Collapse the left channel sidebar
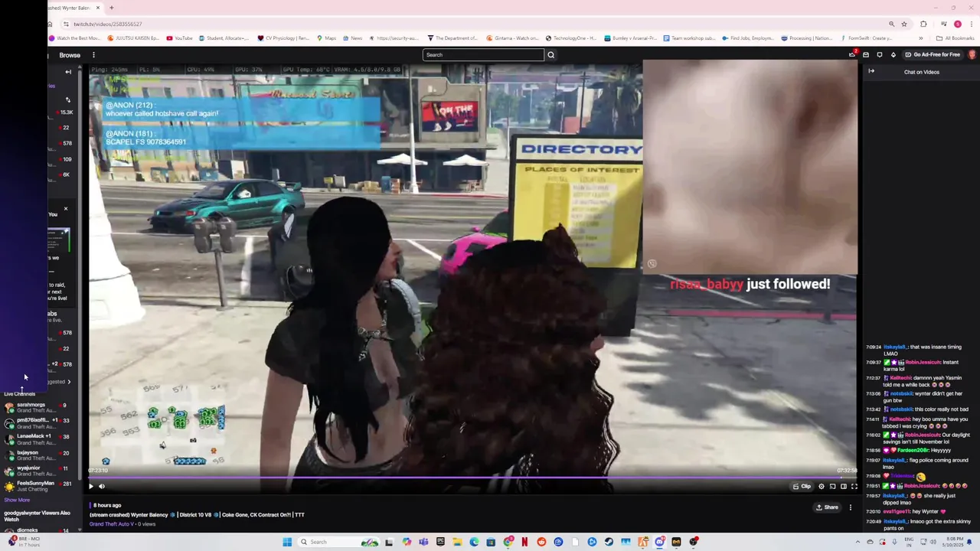Viewport: 980px width, 551px height. click(x=68, y=72)
